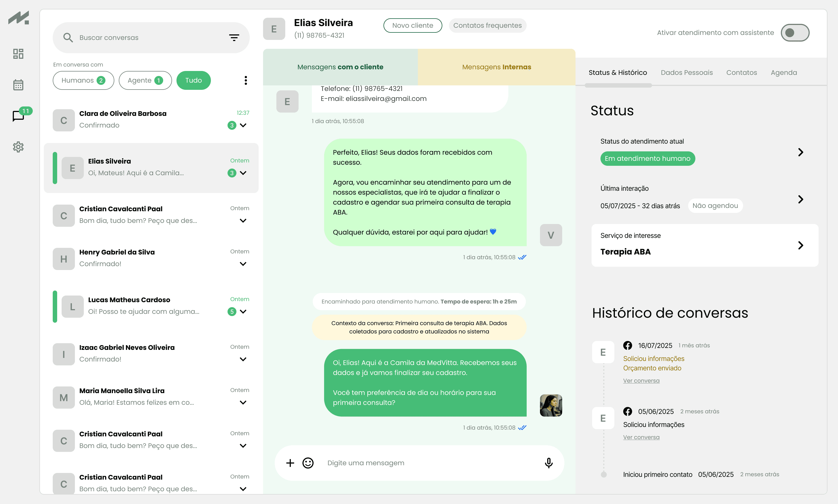Expand Status do atendimento atual arrow
Screen dimensions: 838x504
pos(800,152)
